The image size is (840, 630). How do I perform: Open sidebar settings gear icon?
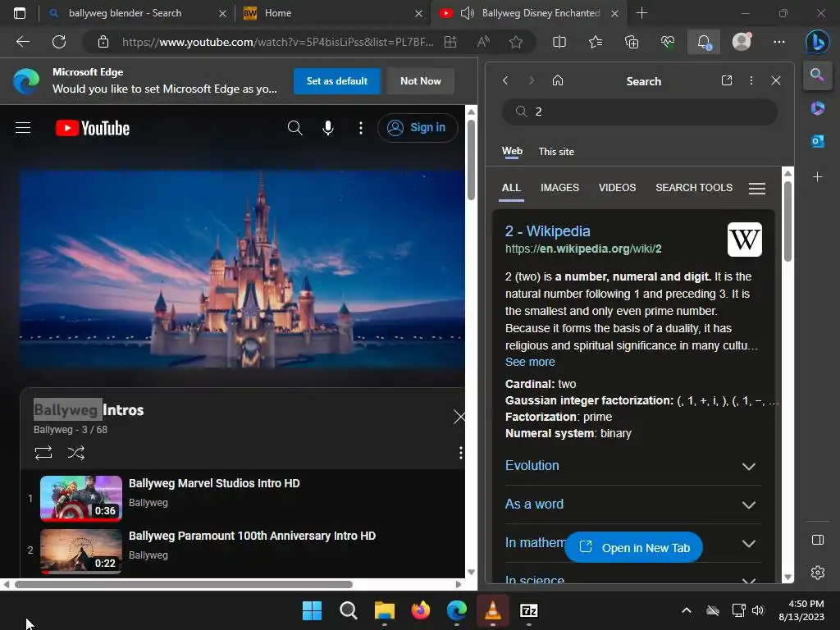pos(818,573)
